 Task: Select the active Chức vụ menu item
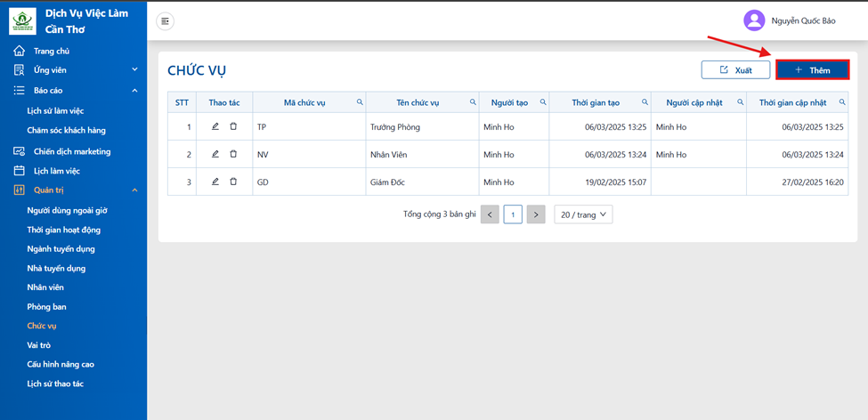[42, 326]
